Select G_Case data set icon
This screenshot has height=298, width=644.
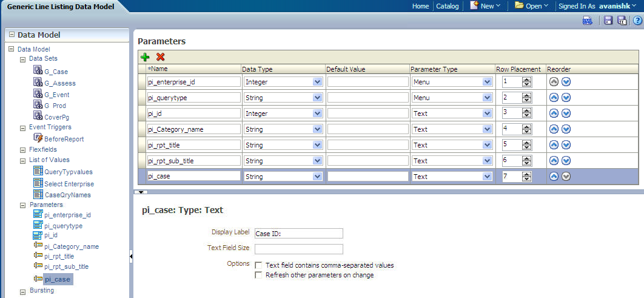pos(38,70)
